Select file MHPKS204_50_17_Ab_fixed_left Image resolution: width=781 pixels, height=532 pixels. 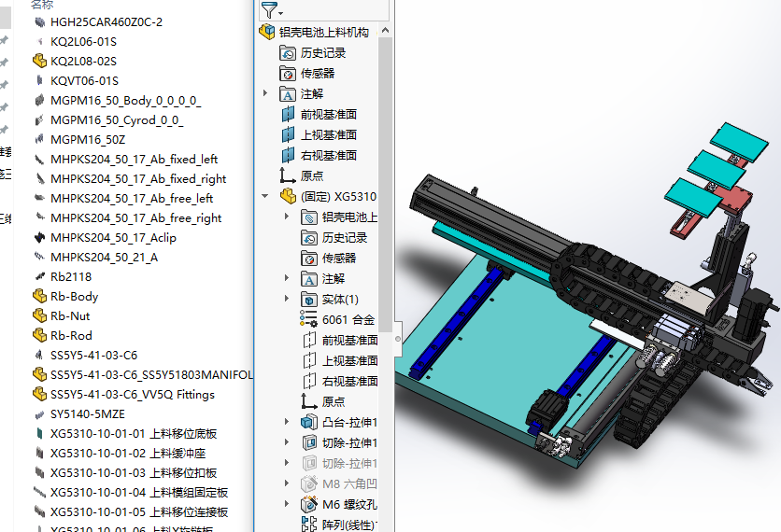click(x=134, y=159)
